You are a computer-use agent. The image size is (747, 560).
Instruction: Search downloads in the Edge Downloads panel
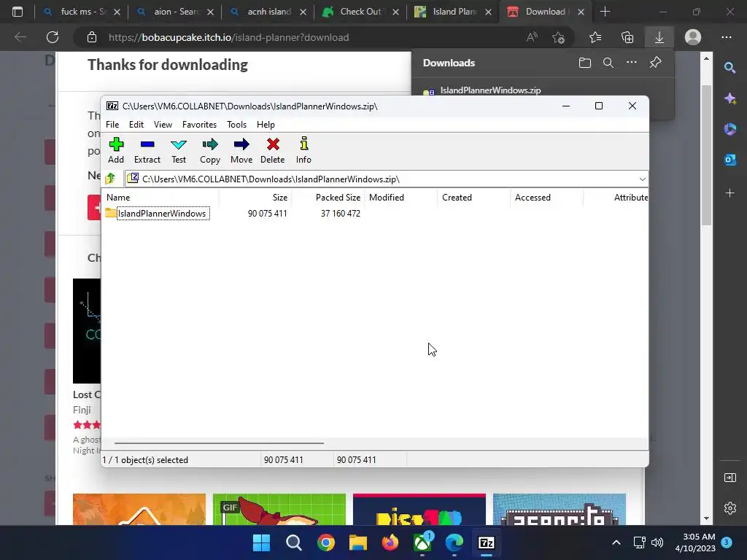608,63
